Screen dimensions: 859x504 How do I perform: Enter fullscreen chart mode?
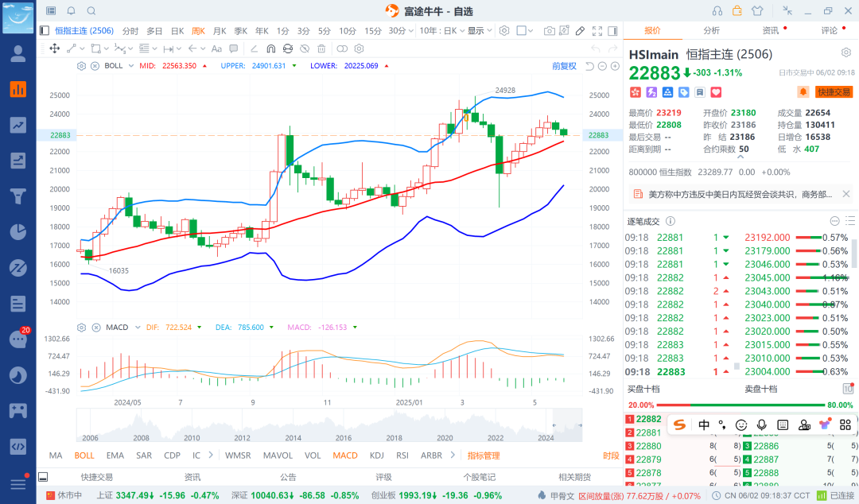click(x=597, y=31)
